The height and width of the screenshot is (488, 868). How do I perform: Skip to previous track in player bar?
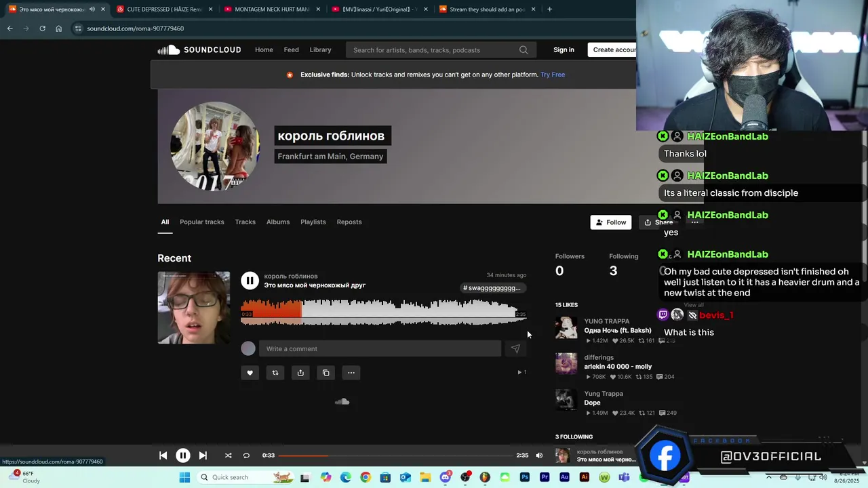click(x=163, y=455)
